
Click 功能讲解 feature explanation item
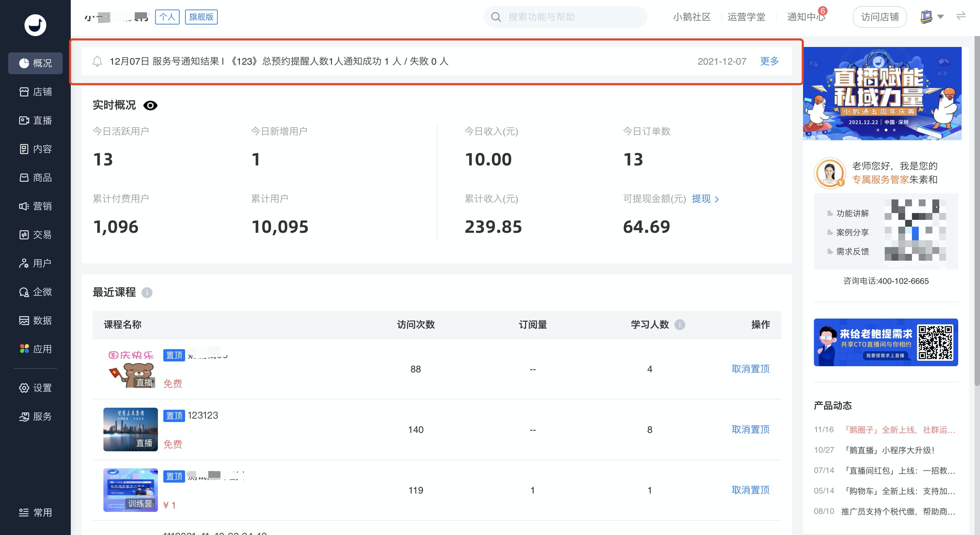tap(852, 213)
